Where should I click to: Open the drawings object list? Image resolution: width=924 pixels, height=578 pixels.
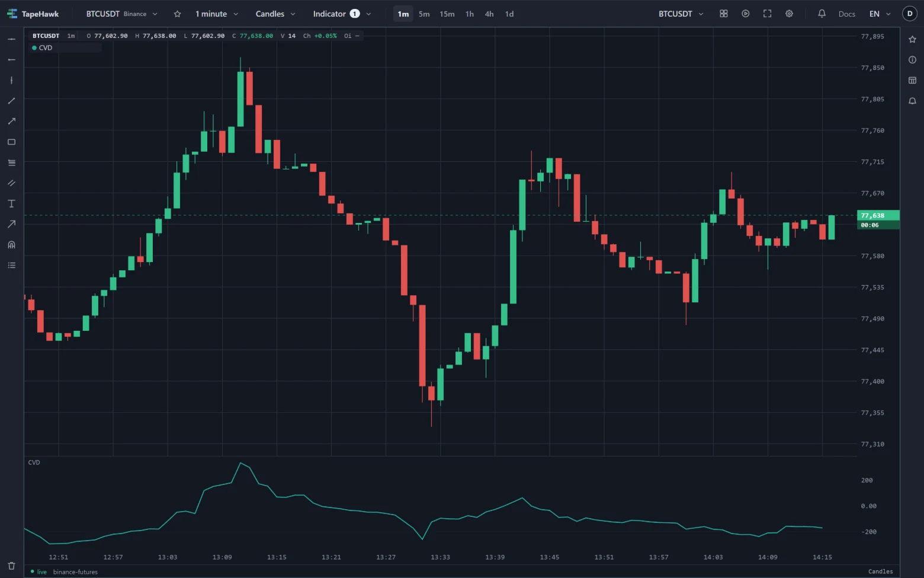(x=11, y=265)
